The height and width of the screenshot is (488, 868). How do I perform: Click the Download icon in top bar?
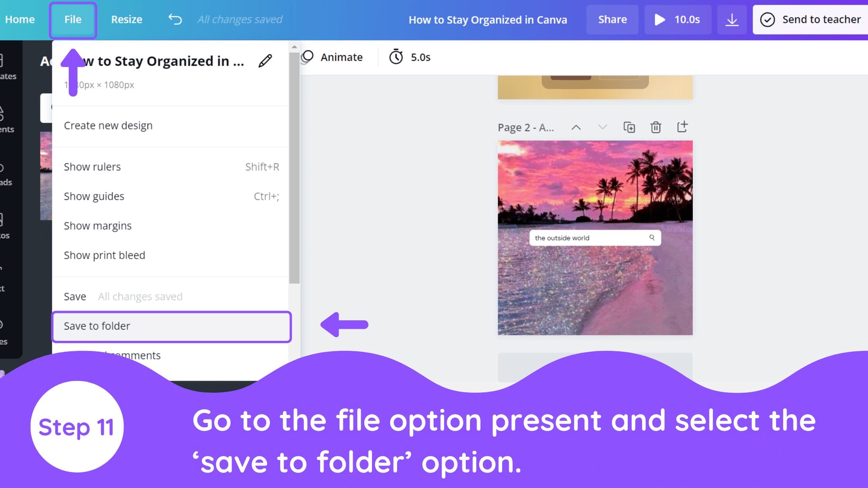coord(732,19)
